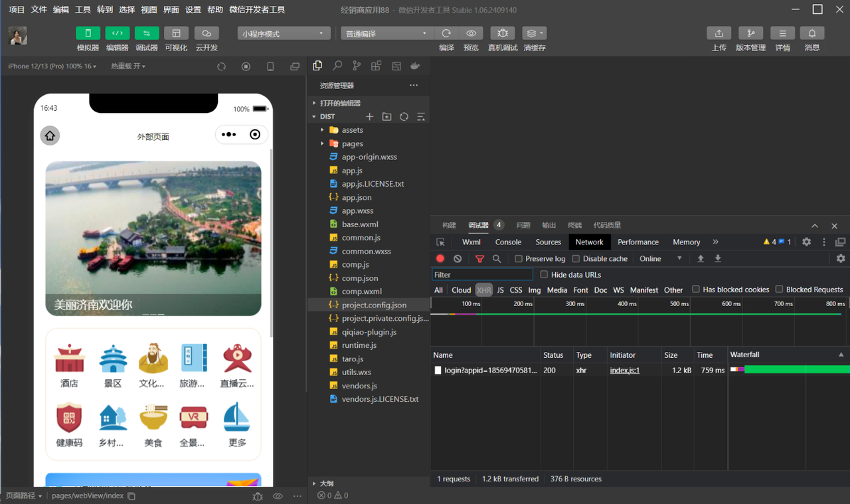Image resolution: width=850 pixels, height=504 pixels.
Task: Switch to the Console tab
Action: click(508, 242)
